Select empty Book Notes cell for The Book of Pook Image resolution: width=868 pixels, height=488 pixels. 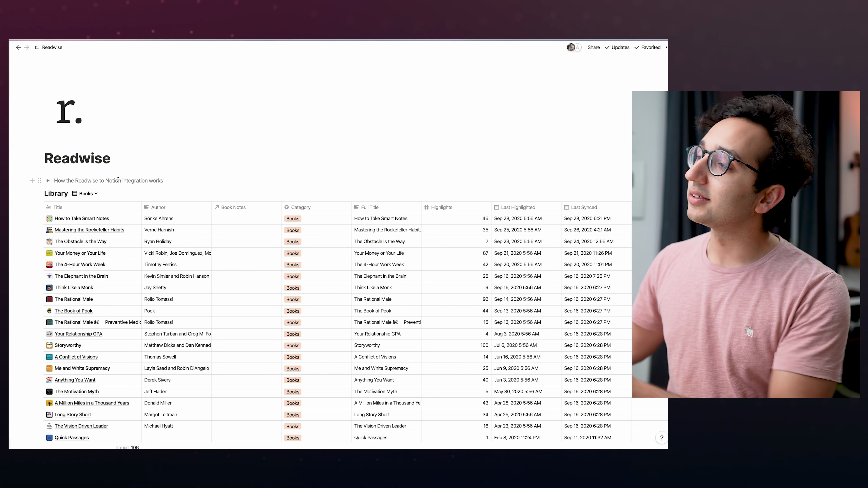[246, 311]
